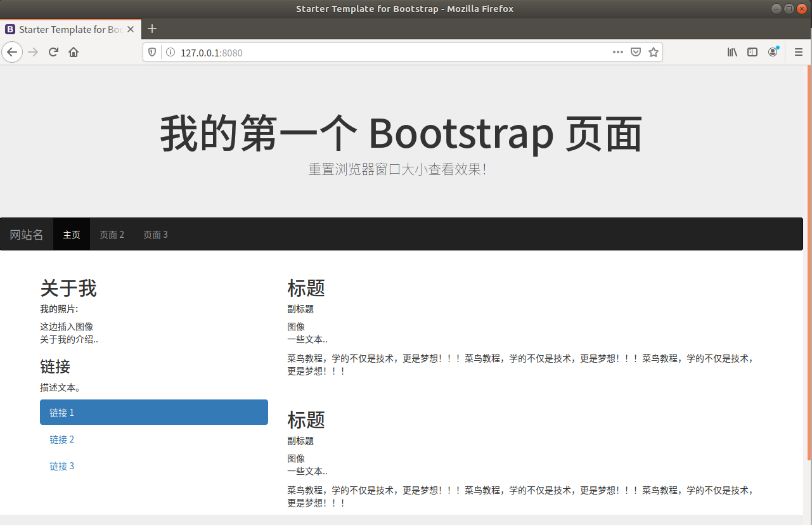Open the tracking protection shield icon
Image resolution: width=812 pixels, height=525 pixels.
(152, 53)
